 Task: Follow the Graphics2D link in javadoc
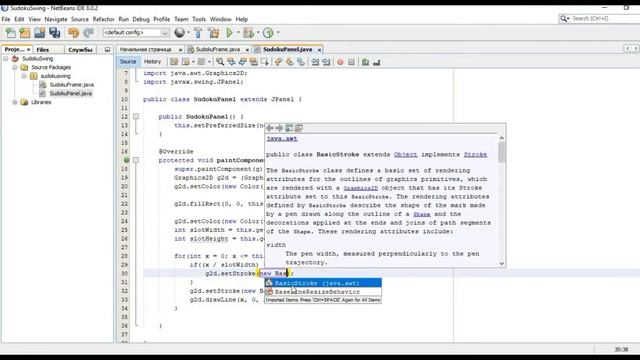(x=361, y=188)
